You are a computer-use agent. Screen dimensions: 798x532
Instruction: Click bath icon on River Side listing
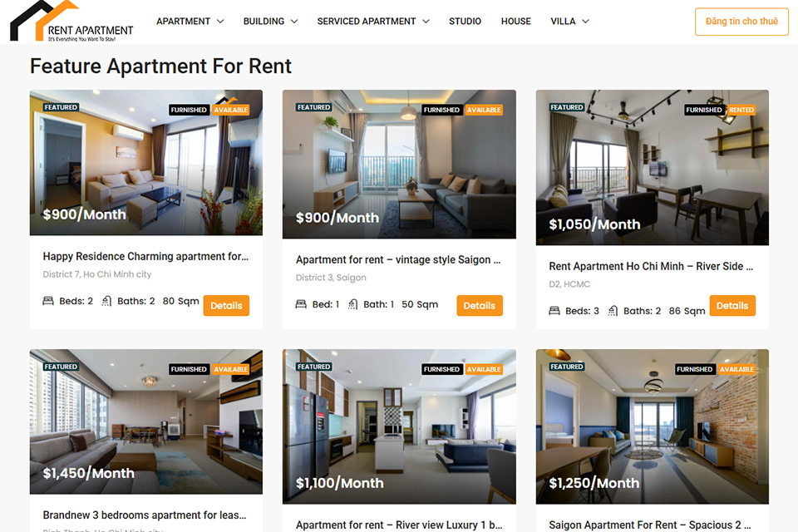click(613, 311)
